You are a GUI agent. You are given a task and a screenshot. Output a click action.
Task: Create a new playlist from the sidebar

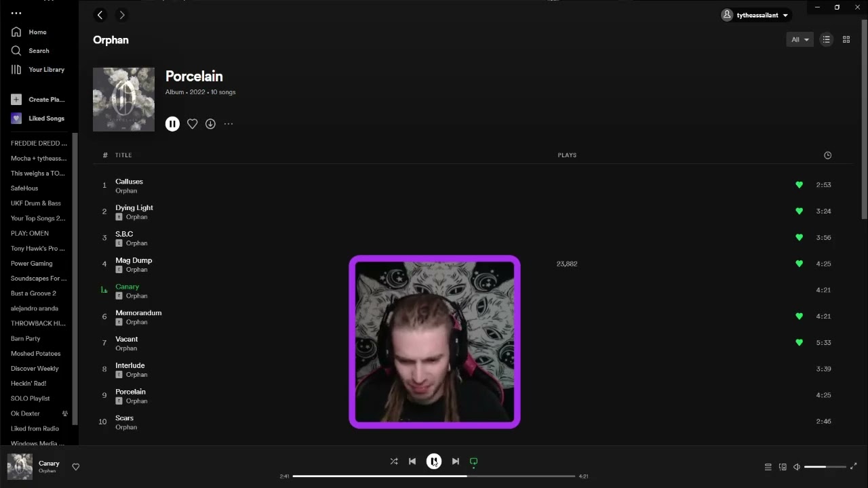tap(38, 100)
